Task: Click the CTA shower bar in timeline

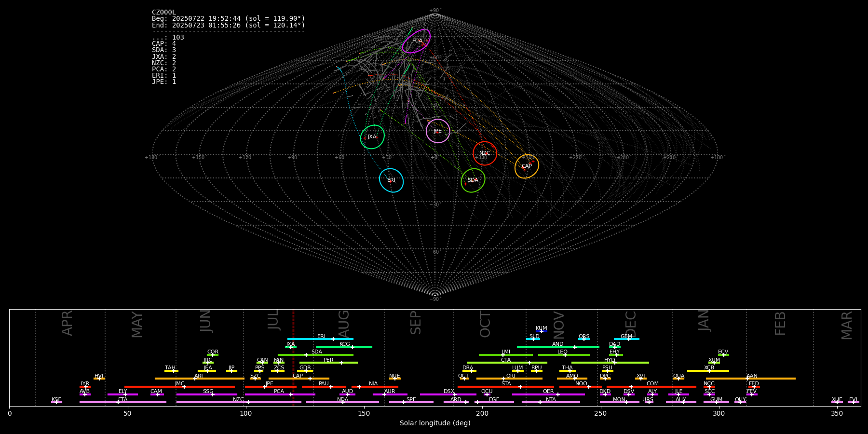Action: pos(507,363)
